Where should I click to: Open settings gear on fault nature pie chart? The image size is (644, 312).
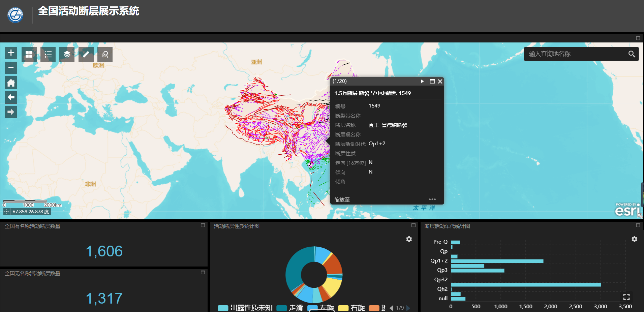click(x=409, y=239)
